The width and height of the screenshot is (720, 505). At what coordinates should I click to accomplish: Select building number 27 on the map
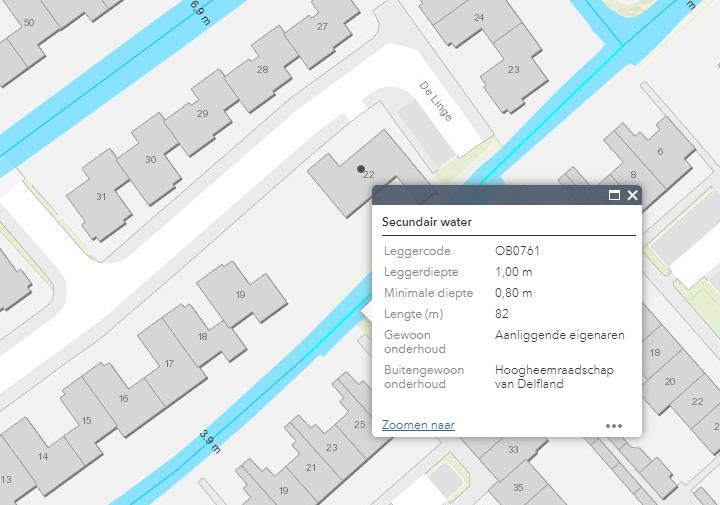(322, 26)
